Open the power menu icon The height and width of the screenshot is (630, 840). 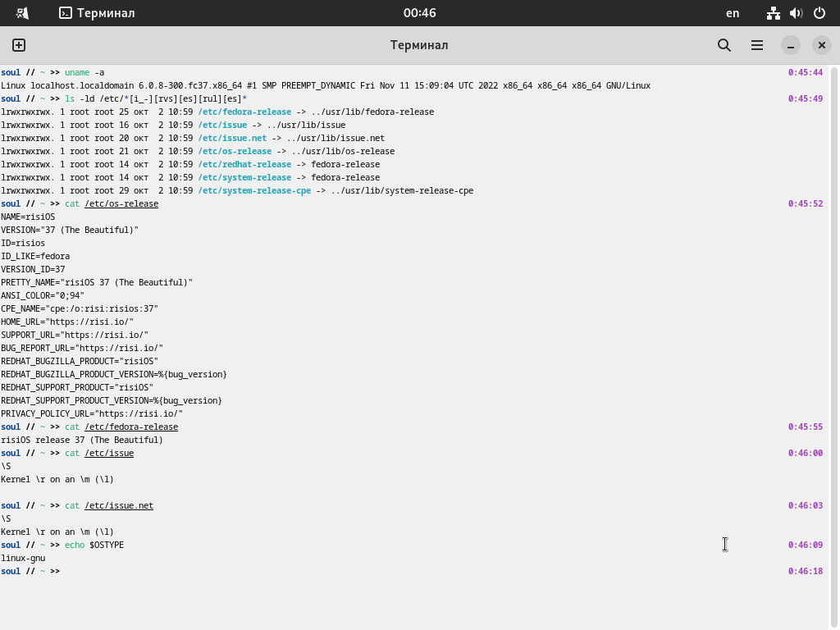click(819, 13)
